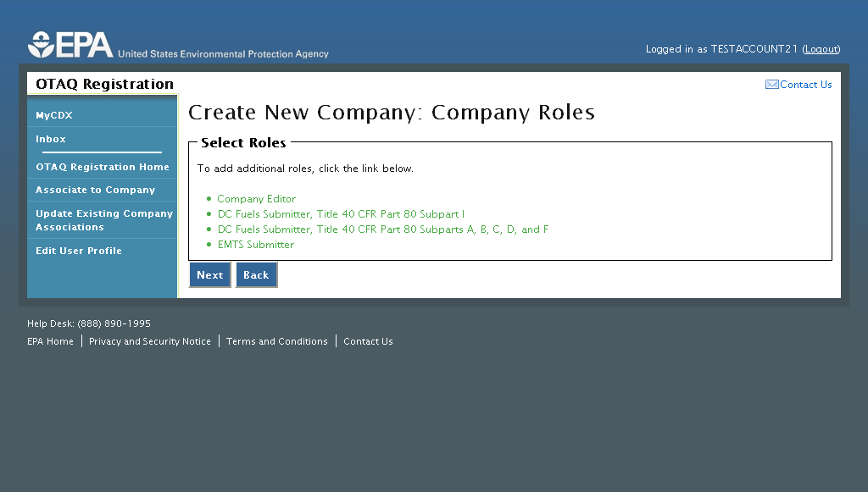Open Update Existing Company Associations
Screen dimensions: 868x492
pos(103,220)
